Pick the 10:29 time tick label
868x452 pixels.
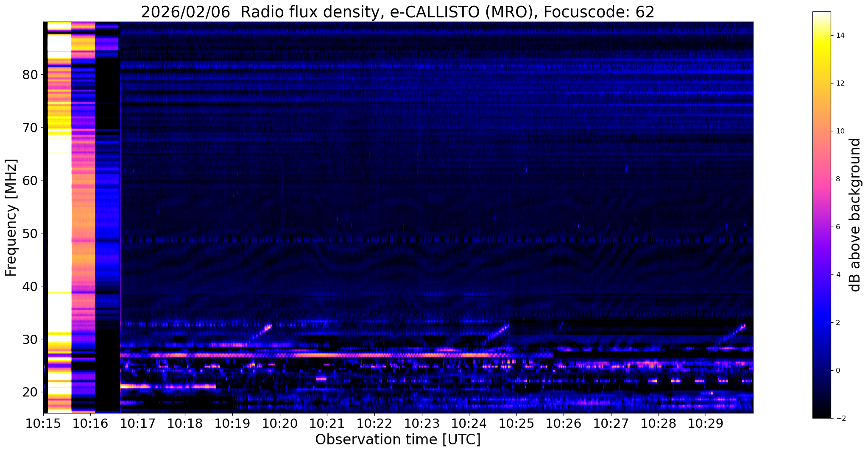pos(705,424)
